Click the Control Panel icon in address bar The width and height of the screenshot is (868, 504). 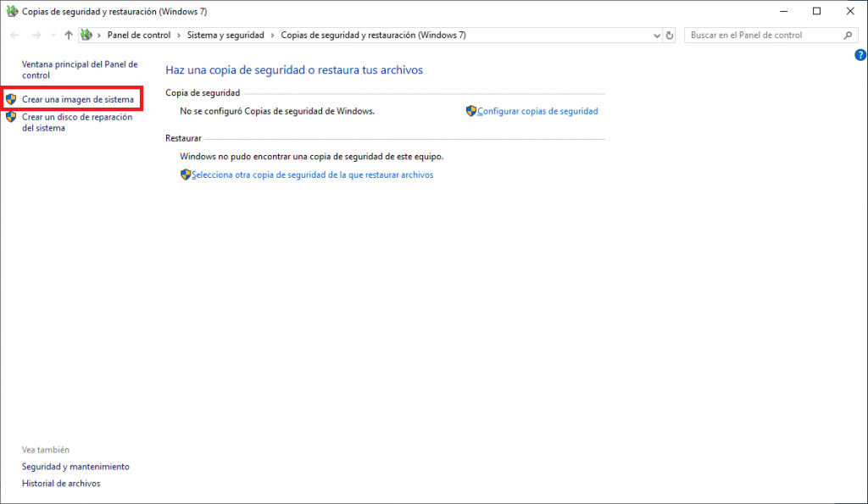point(86,36)
